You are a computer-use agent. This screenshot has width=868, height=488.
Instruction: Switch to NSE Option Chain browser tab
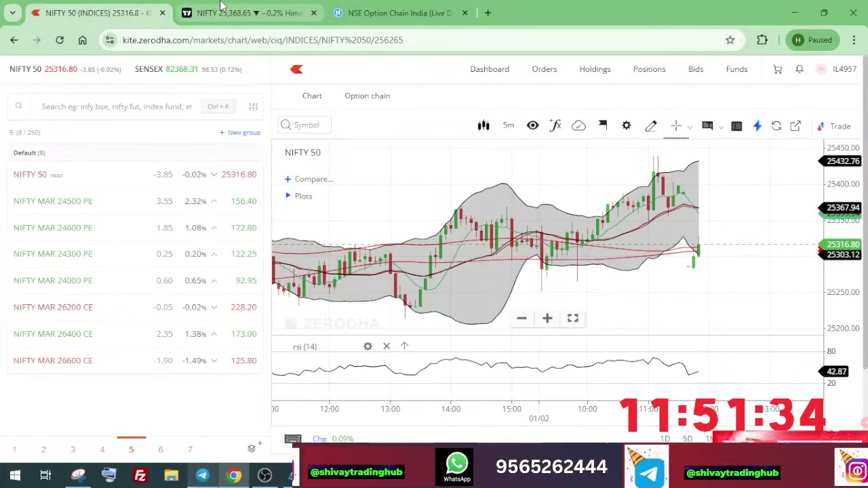point(400,13)
